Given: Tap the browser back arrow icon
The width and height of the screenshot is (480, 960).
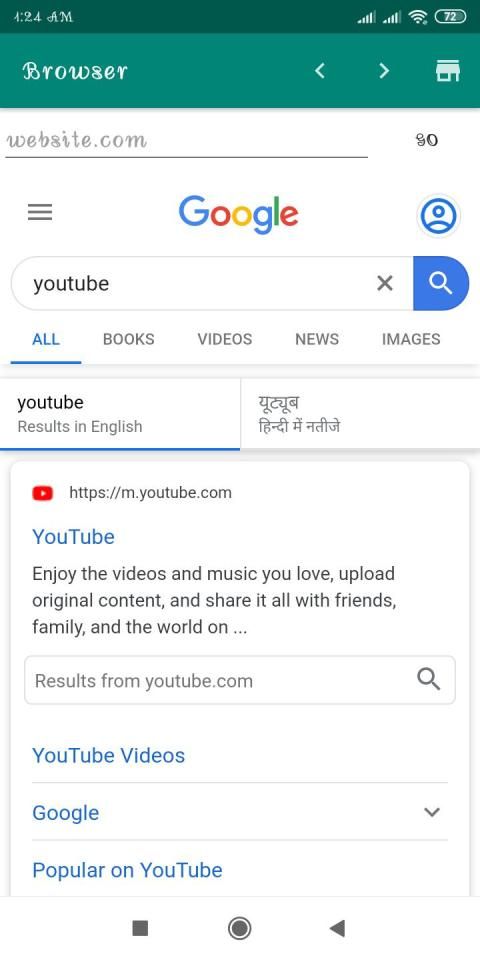Looking at the screenshot, I should (319, 71).
